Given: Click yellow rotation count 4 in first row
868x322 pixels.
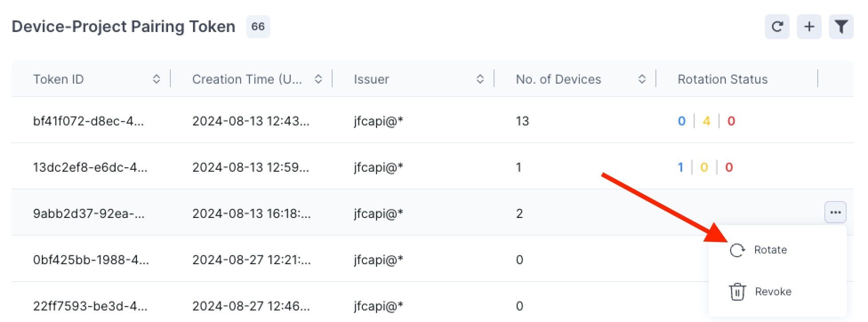Looking at the screenshot, I should tap(706, 121).
